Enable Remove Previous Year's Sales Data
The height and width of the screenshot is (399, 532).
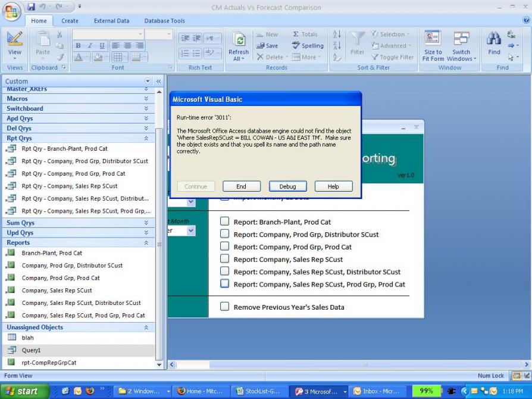pos(225,307)
